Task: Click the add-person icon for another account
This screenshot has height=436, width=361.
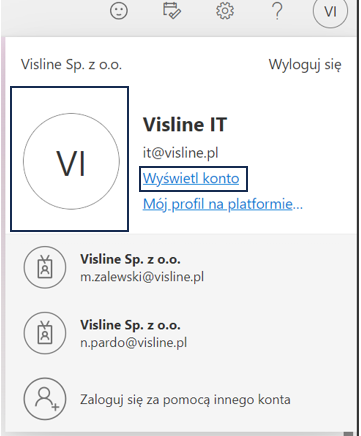Action: click(45, 399)
